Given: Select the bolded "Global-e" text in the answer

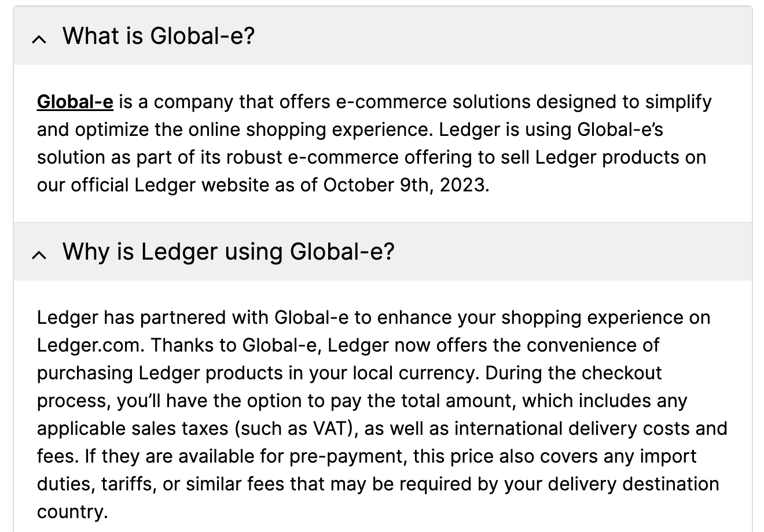Looking at the screenshot, I should click(x=75, y=102).
